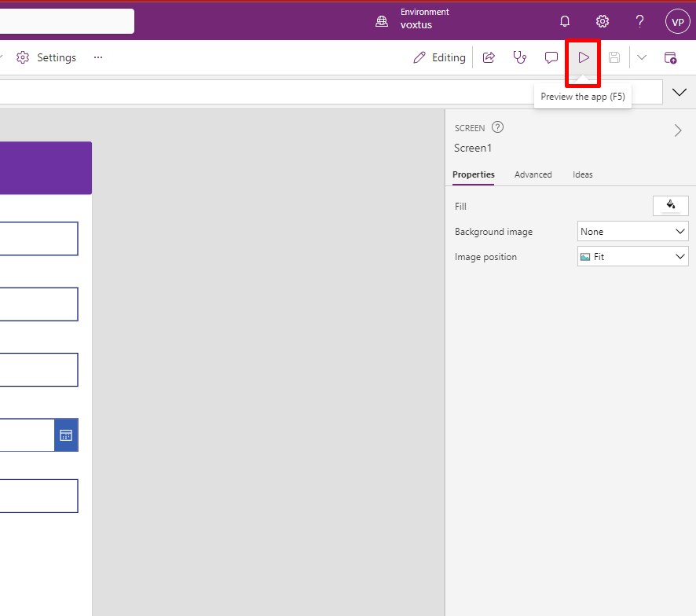This screenshot has height=616, width=696.
Task: Click the voxtus environment name
Action: [416, 25]
